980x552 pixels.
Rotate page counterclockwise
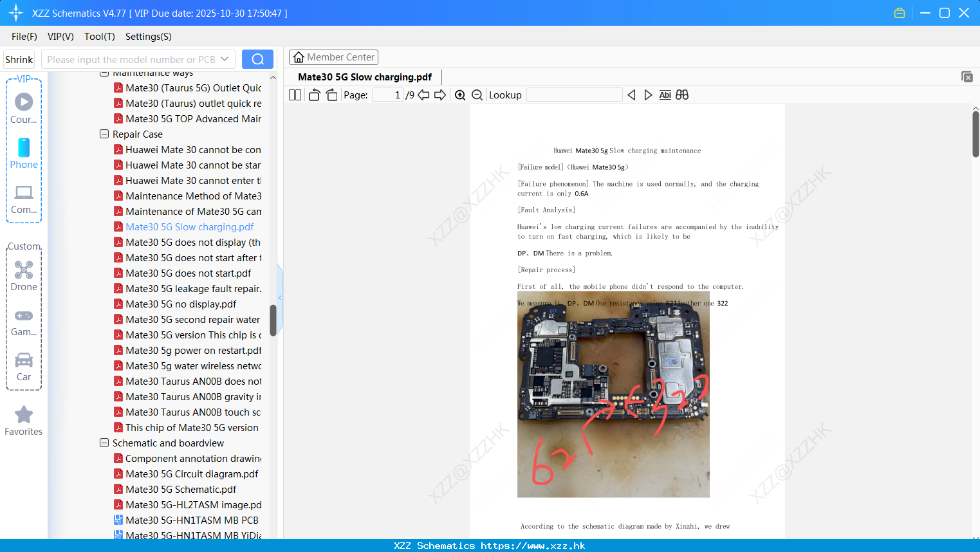[314, 95]
